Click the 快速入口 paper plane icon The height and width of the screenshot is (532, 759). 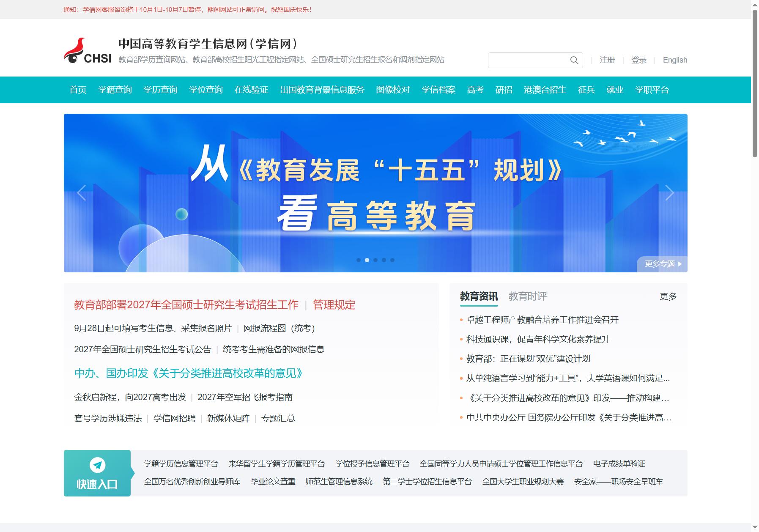click(x=98, y=465)
